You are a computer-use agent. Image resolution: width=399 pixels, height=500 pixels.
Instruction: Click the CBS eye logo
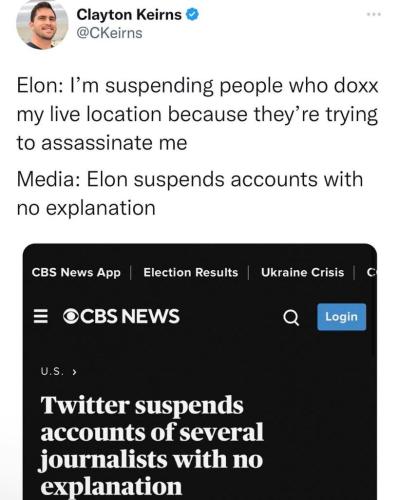point(71,316)
